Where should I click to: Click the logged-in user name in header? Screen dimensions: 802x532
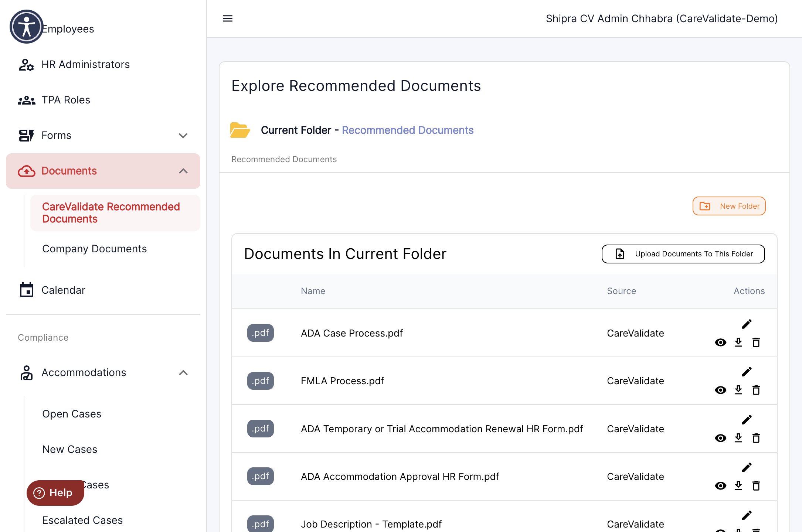(x=662, y=18)
